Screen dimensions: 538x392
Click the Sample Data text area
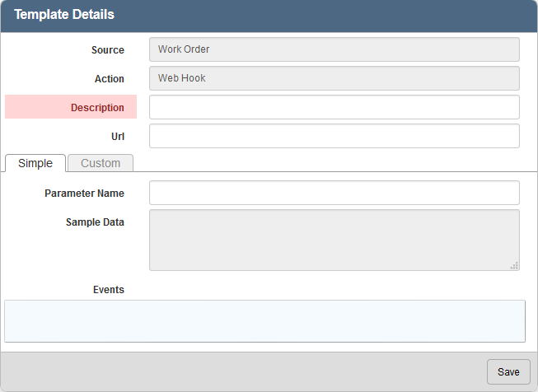pos(334,240)
